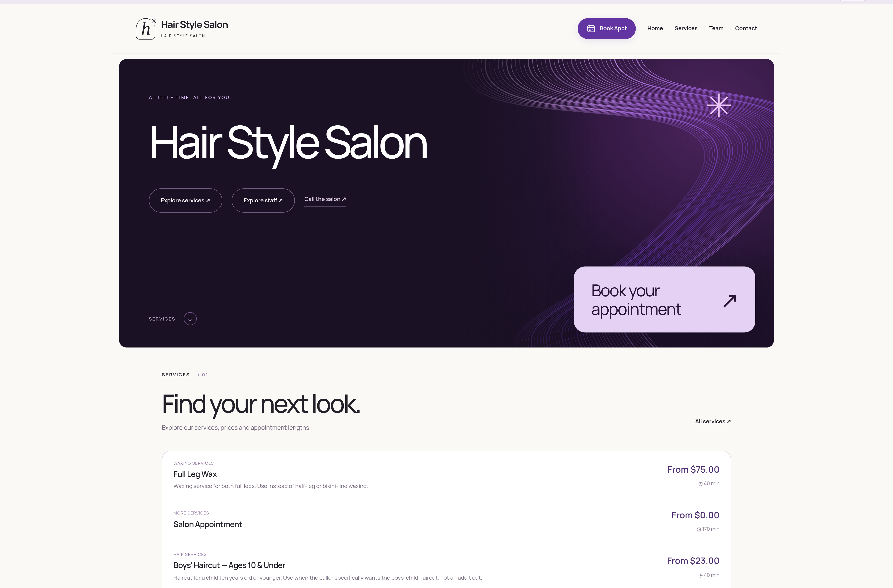Image resolution: width=893 pixels, height=588 pixels.
Task: Click the clock icon by Full Leg Wax 40 min
Action: pyautogui.click(x=700, y=484)
